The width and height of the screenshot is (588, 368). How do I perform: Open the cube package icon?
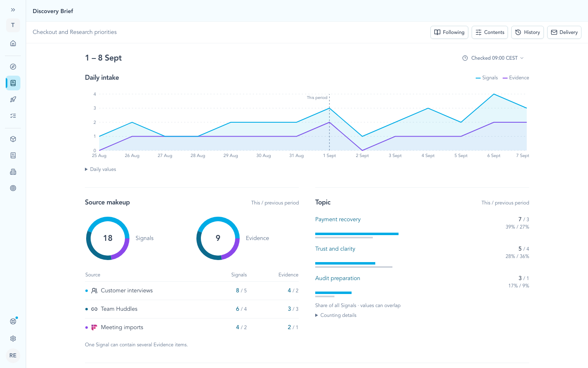(13, 139)
